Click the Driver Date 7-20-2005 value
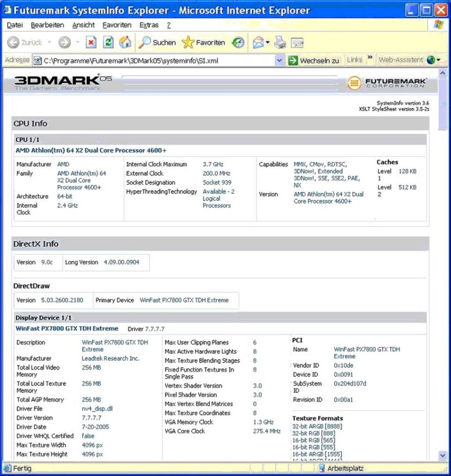This screenshot has height=476, width=451. (95, 427)
